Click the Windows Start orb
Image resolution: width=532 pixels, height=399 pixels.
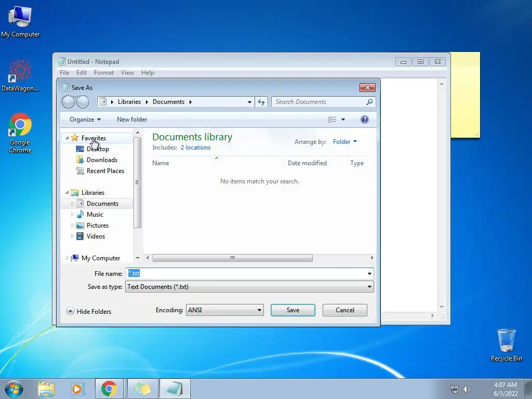tap(14, 389)
